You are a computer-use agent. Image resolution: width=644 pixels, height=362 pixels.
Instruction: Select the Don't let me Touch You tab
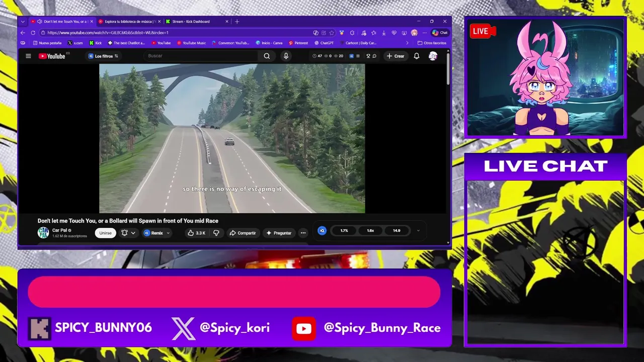coord(63,22)
